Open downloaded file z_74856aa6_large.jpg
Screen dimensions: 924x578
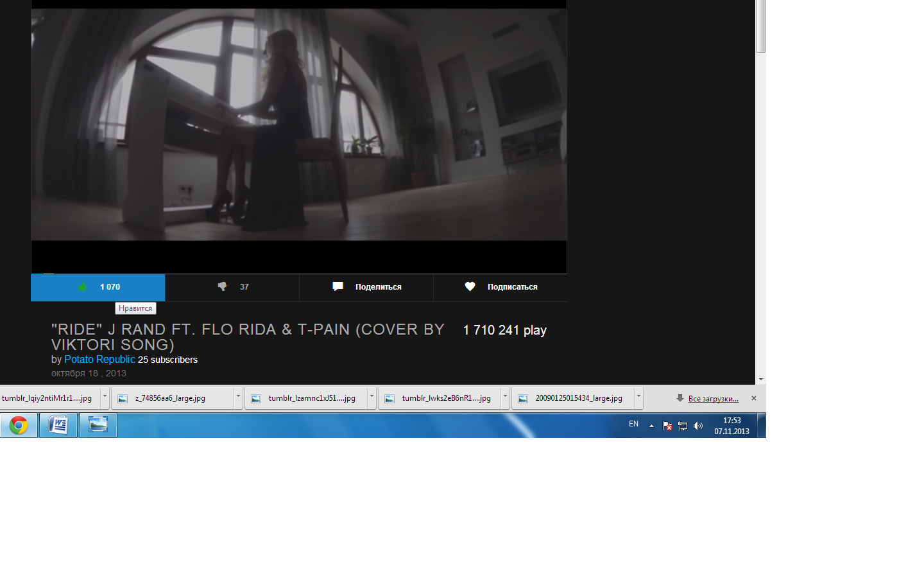pyautogui.click(x=173, y=398)
